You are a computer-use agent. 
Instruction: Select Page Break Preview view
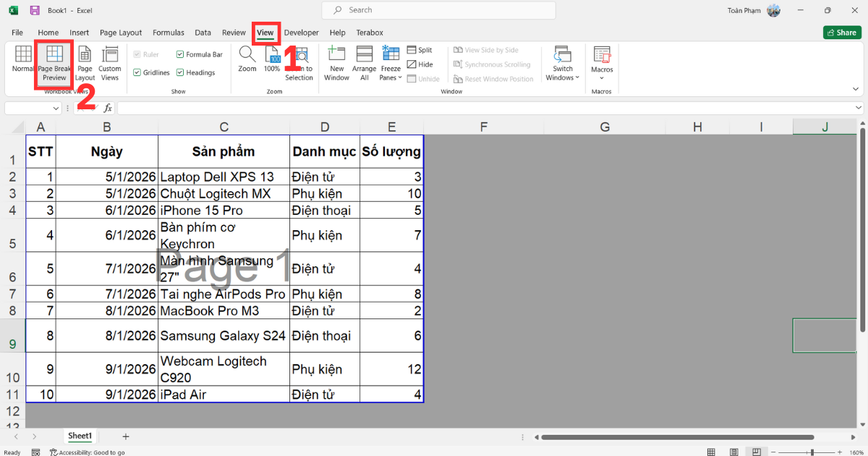pyautogui.click(x=54, y=64)
